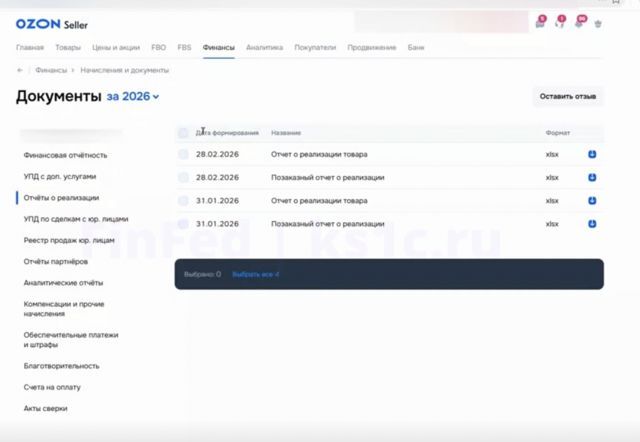Open Аналитические отчёты in sidebar

pos(63,283)
